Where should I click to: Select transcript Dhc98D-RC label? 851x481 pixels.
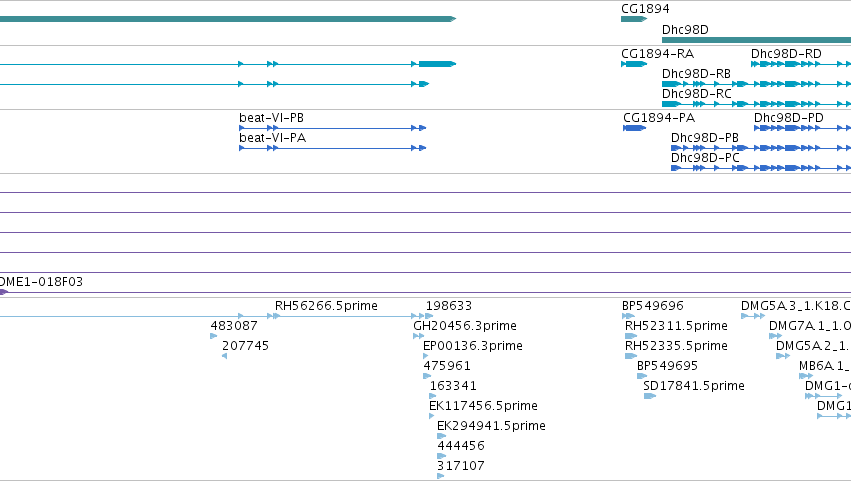coord(696,93)
